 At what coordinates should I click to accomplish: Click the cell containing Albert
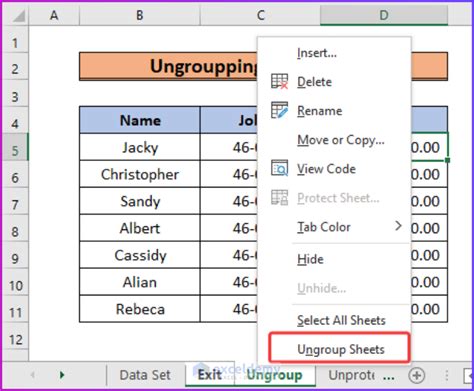click(x=140, y=228)
